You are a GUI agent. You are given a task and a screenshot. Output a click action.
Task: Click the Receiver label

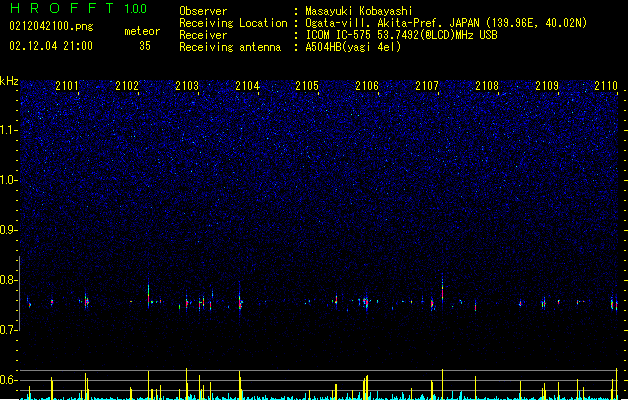(203, 35)
